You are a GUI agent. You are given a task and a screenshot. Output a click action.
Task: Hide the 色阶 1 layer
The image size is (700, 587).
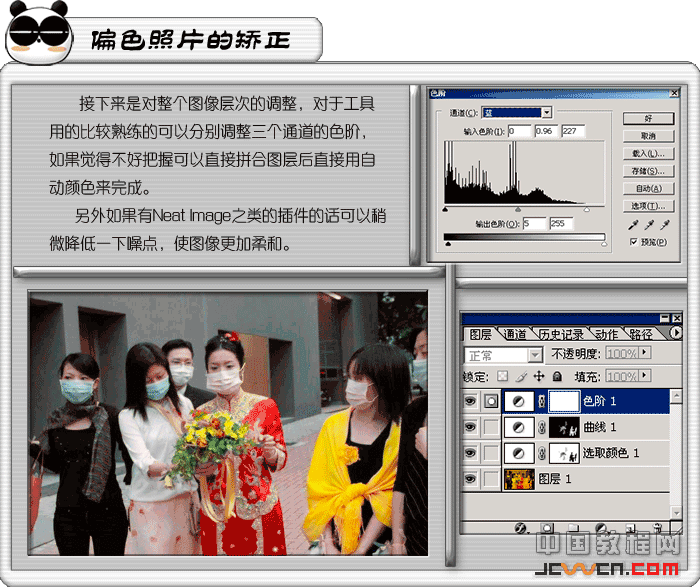(471, 401)
